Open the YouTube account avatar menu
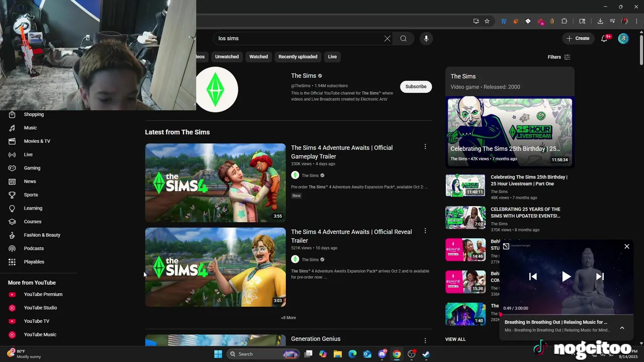This screenshot has width=644, height=362. point(623,38)
